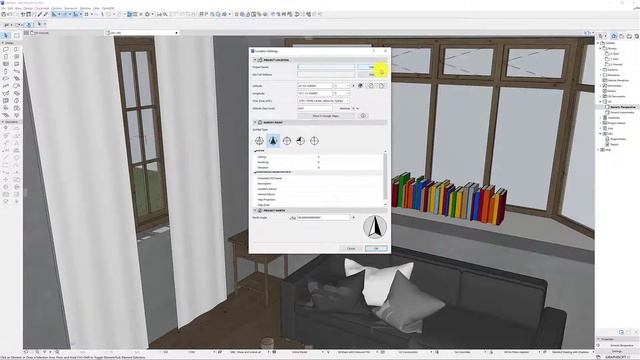Click the north compass dial in Project North
Screen dimensions: 640x360
click(x=375, y=227)
